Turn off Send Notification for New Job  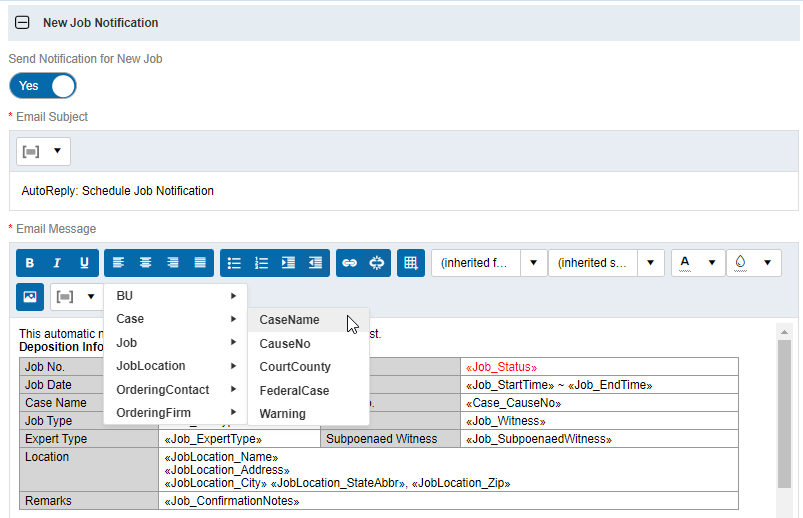pos(43,86)
